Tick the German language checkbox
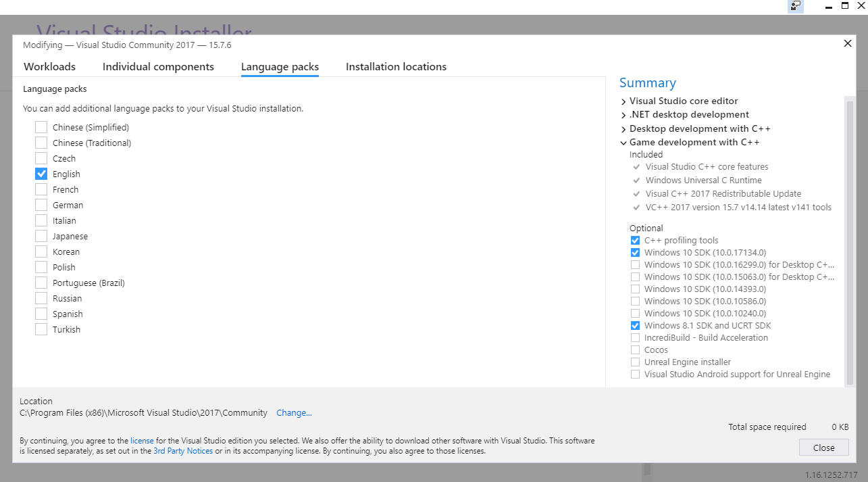The image size is (868, 482). 41,205
